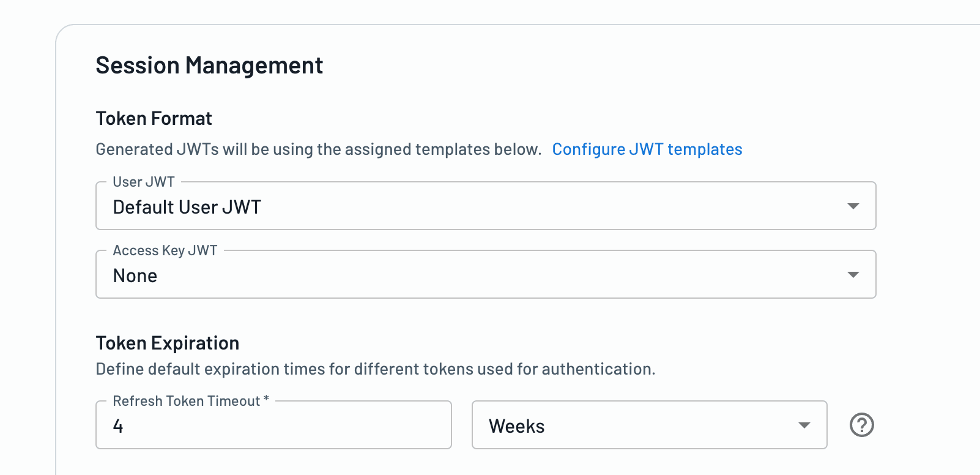
Task: Click the "None" value in Access Key JWT
Action: [x=135, y=276]
